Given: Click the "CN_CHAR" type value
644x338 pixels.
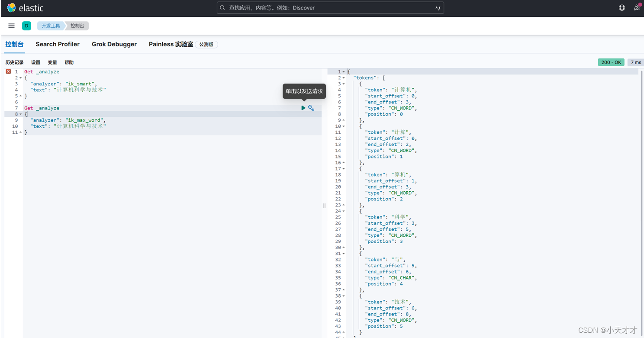Looking at the screenshot, I should (x=401, y=278).
